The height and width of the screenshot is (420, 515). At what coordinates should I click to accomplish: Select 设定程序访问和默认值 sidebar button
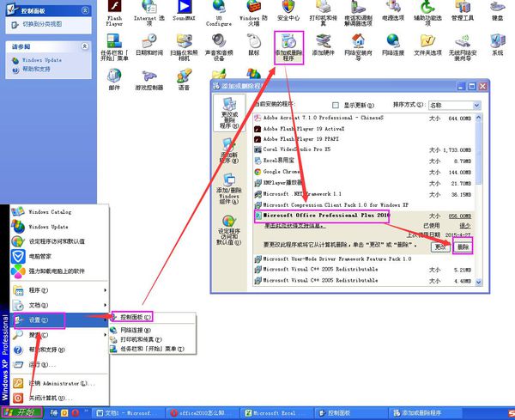[229, 230]
